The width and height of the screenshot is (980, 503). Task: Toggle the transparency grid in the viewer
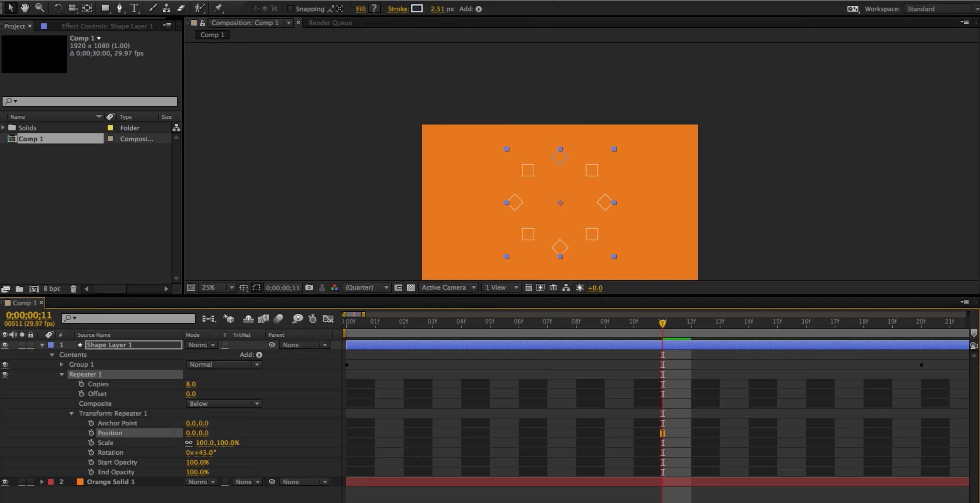[x=411, y=288]
